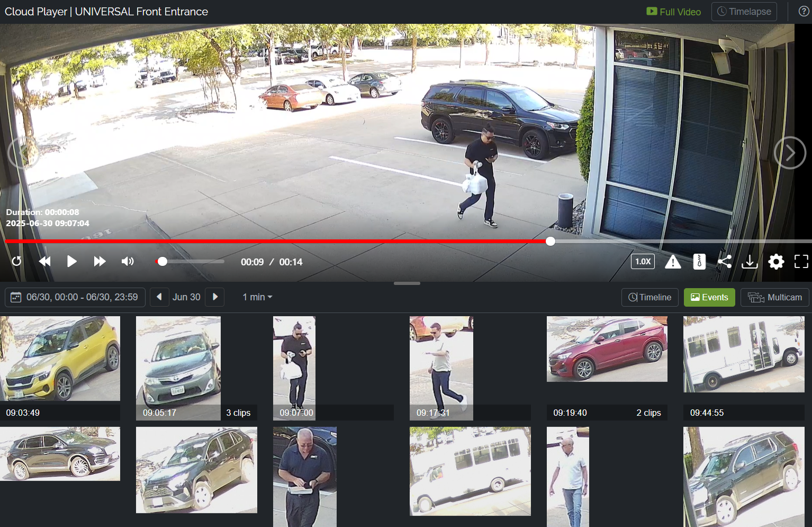812x527 pixels.
Task: Switch to the Timeline tab
Action: click(649, 297)
